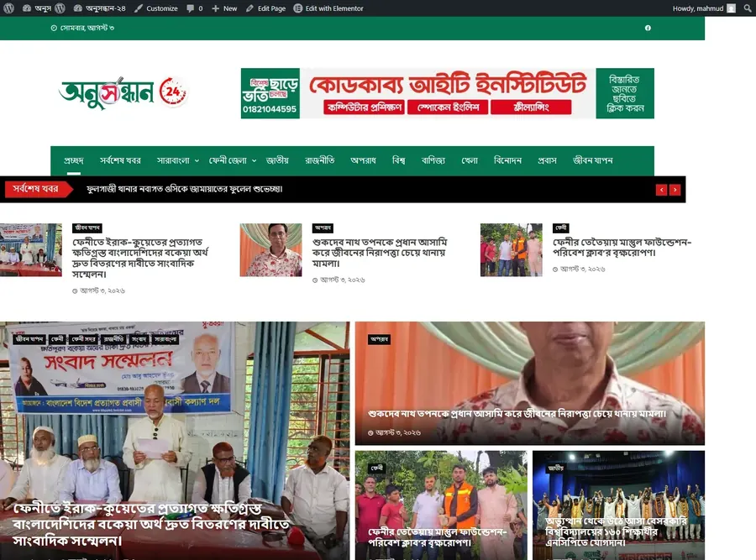Open ফেনীর তেতৈয়ায় মাস্তুল headline in top row
756x560 pixels.
pyautogui.click(x=622, y=247)
